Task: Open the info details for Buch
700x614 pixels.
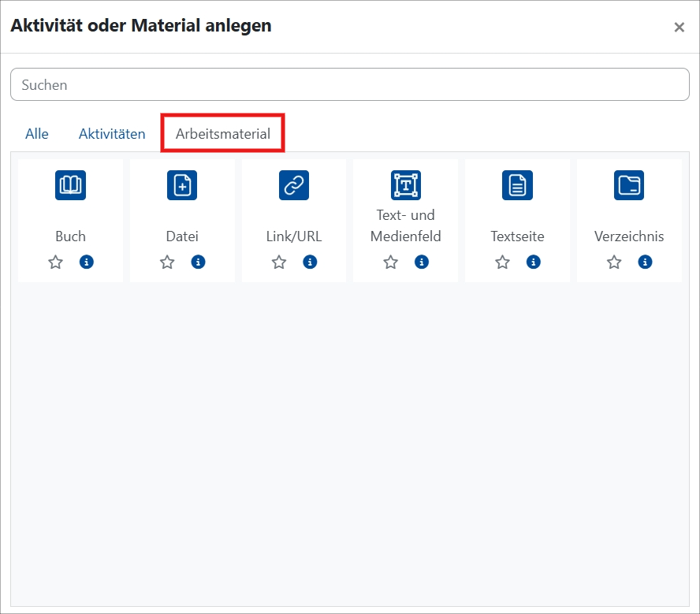Action: point(87,262)
